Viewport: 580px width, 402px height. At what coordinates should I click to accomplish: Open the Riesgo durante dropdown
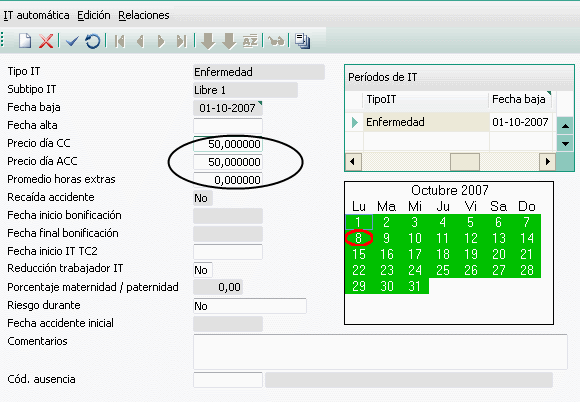coord(250,306)
